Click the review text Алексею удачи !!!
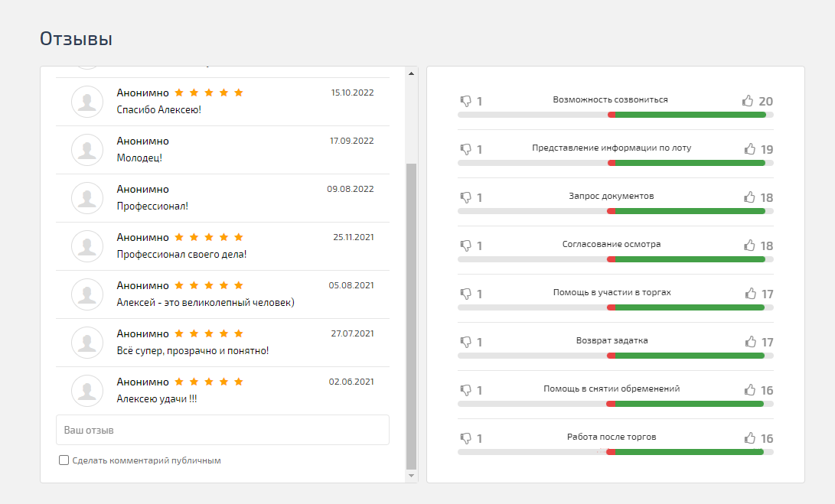The image size is (835, 504). click(156, 398)
